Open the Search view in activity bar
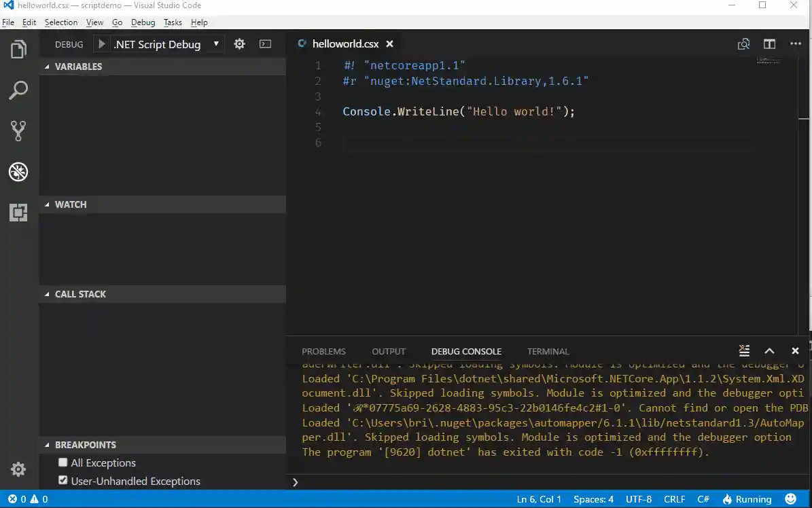812x508 pixels. 18,90
